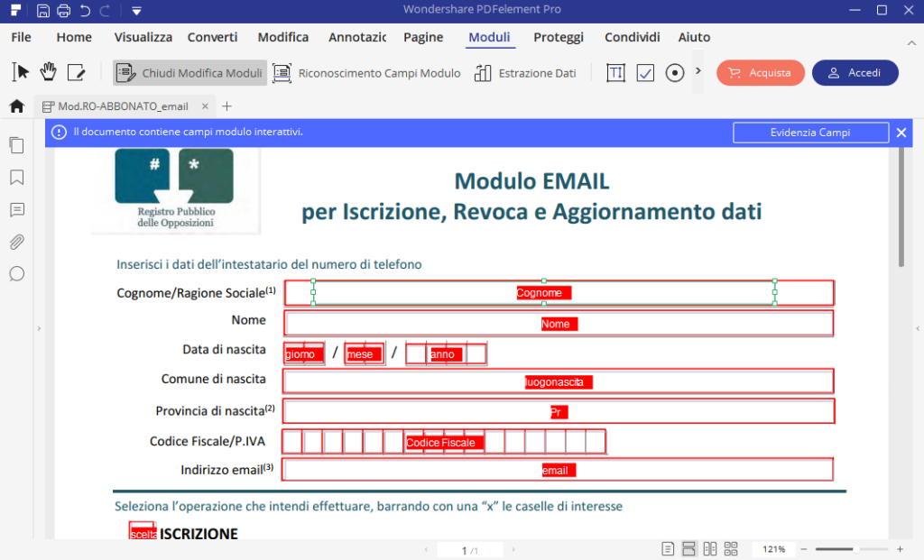Screen dimensions: 924x560
Task: Expand more form tools arrow
Action: (x=698, y=71)
